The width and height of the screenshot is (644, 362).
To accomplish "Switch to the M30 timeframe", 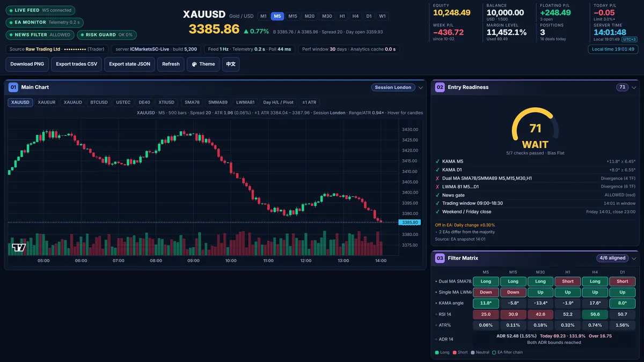I will tap(327, 16).
